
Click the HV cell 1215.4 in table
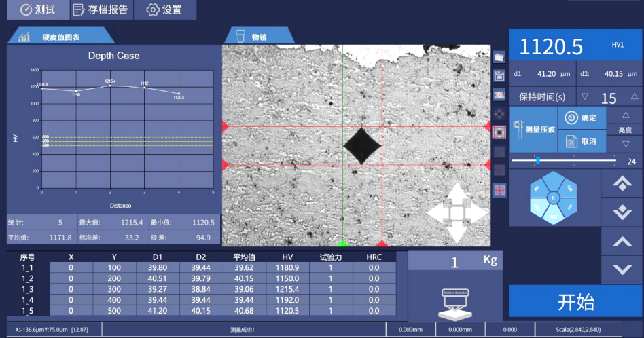287,289
